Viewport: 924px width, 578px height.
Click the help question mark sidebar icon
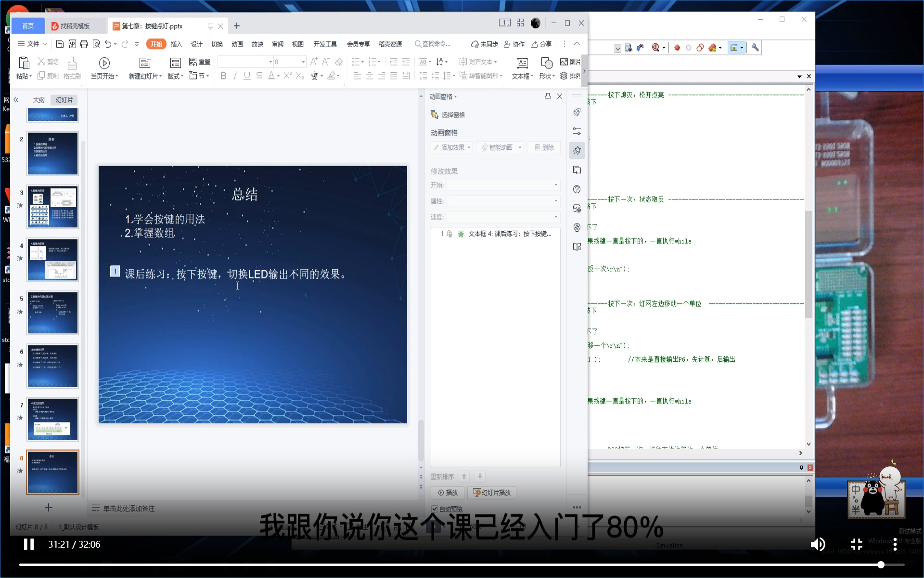(577, 189)
